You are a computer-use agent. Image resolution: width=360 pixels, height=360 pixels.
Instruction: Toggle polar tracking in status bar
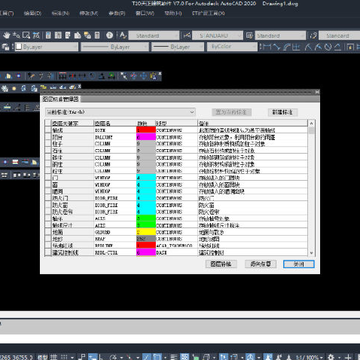[x=113, y=357]
